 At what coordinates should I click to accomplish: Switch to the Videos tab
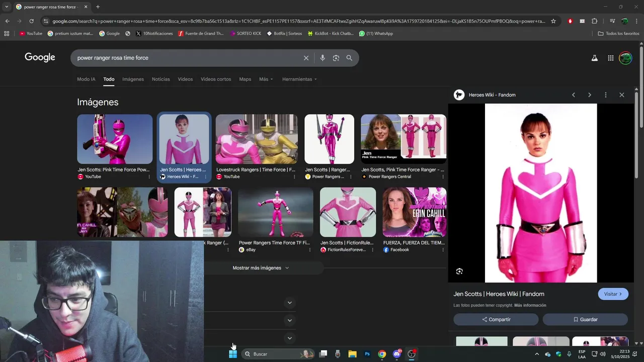click(x=185, y=79)
